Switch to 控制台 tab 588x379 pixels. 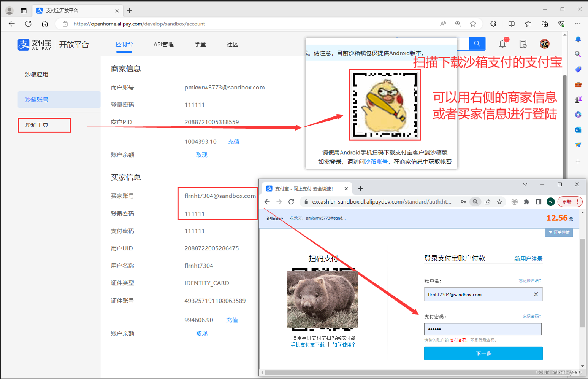point(124,45)
